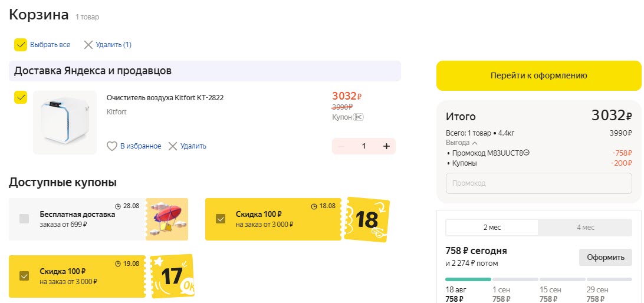Click the scissors coupon icon near price
This screenshot has width=644, height=303.
[359, 117]
